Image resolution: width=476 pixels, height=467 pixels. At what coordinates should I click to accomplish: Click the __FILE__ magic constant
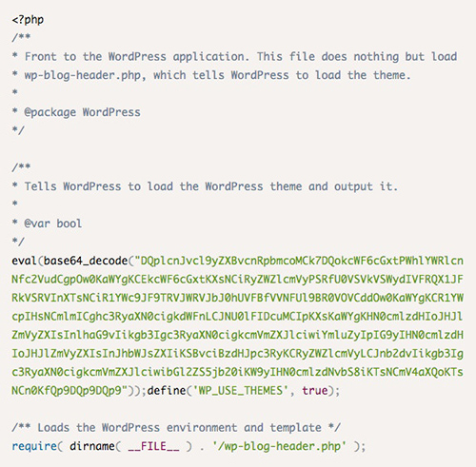tap(153, 446)
